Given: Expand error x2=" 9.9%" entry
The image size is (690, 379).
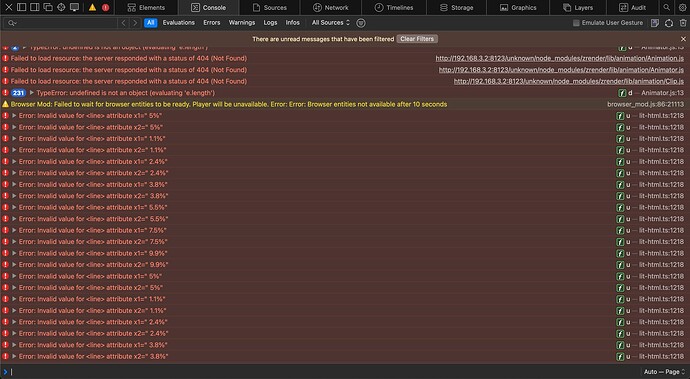Looking at the screenshot, I should [14, 265].
